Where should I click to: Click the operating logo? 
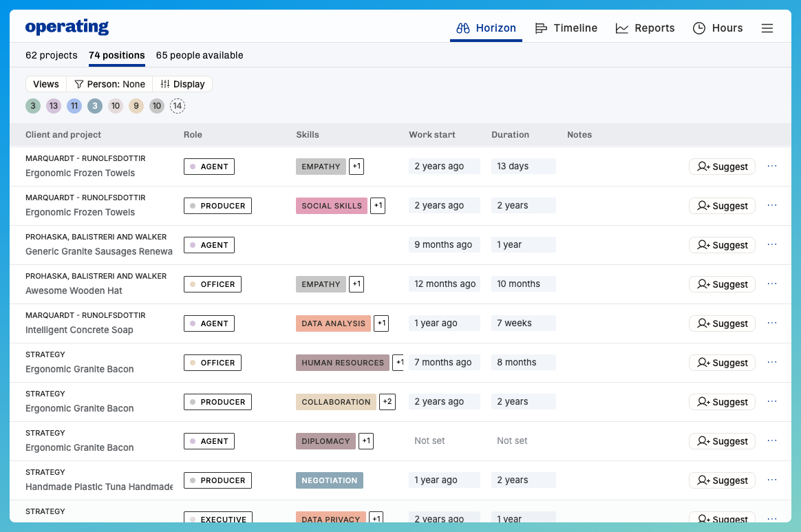pyautogui.click(x=67, y=28)
